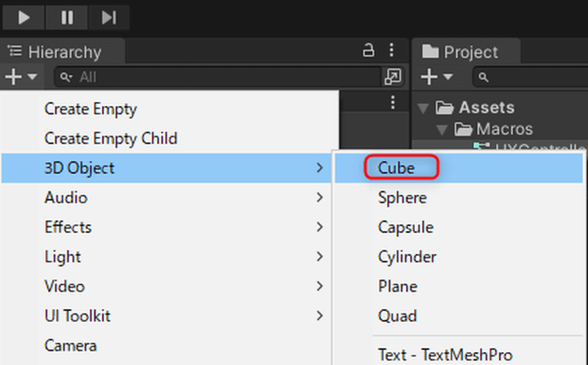Choose Sphere from the submenu
Image resolution: width=588 pixels, height=365 pixels.
[x=402, y=197]
